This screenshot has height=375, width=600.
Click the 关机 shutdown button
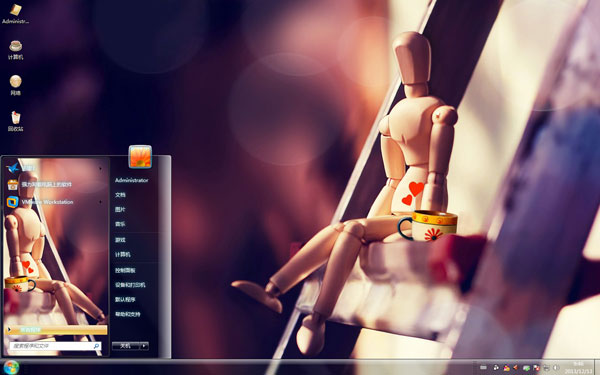tap(126, 346)
